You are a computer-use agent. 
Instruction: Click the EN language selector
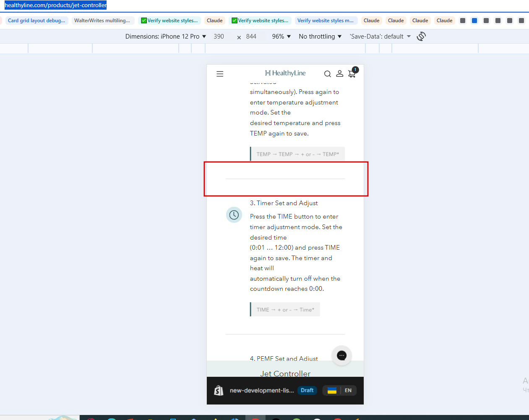348,391
